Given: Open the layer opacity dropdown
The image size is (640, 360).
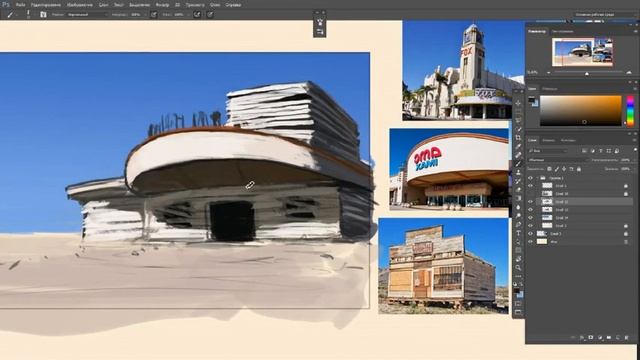Looking at the screenshot, I should coord(635,160).
